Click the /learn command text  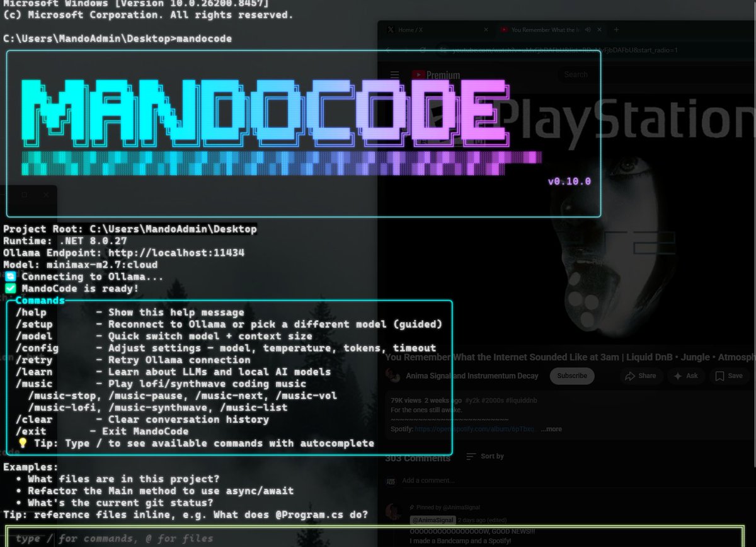[35, 372]
